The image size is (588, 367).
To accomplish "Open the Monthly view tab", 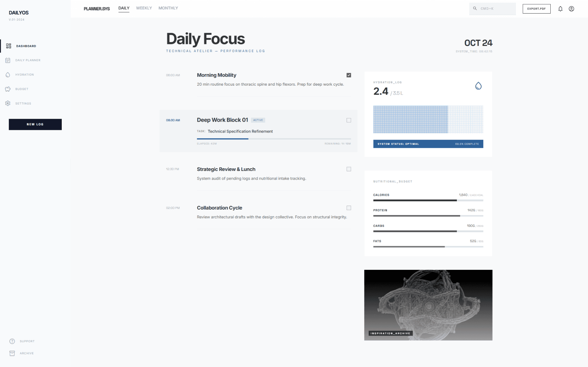I will coord(168,8).
